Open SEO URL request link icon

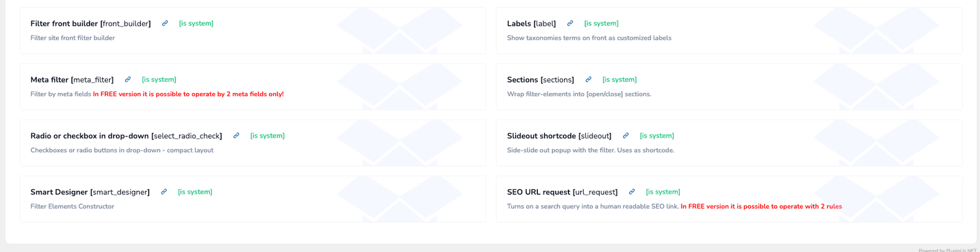[x=631, y=192]
